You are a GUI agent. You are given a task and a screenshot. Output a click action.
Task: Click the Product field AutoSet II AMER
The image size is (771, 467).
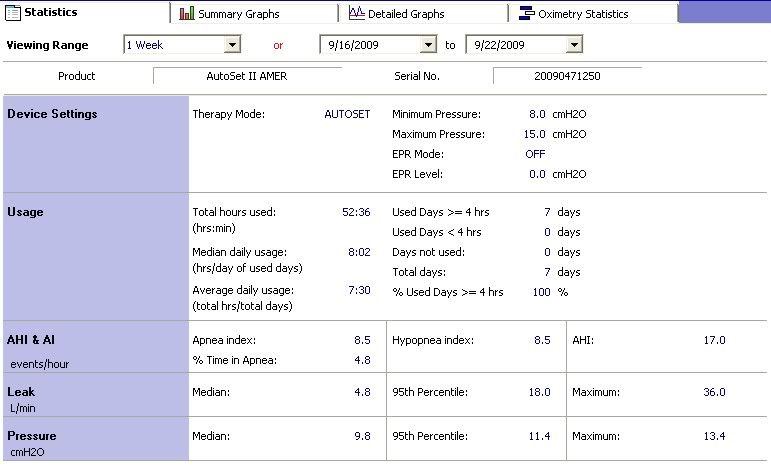247,76
